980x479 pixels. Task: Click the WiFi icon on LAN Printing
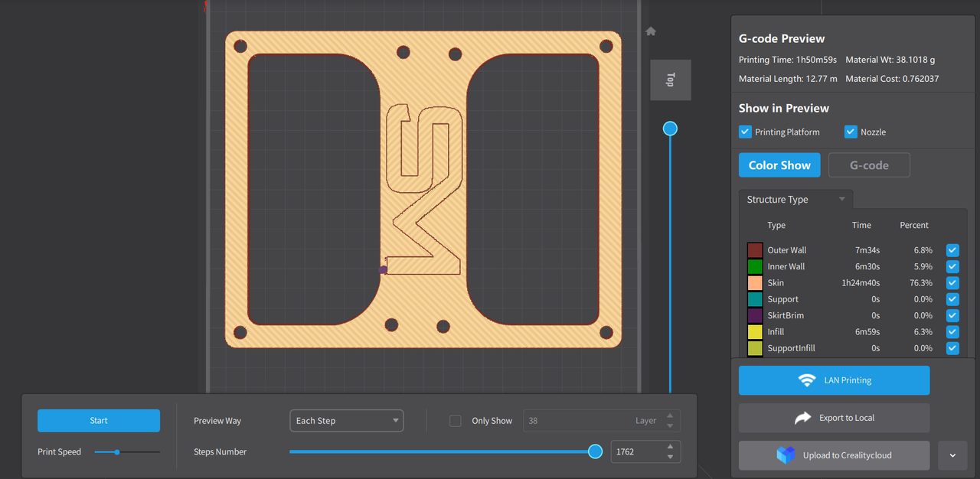(x=807, y=380)
